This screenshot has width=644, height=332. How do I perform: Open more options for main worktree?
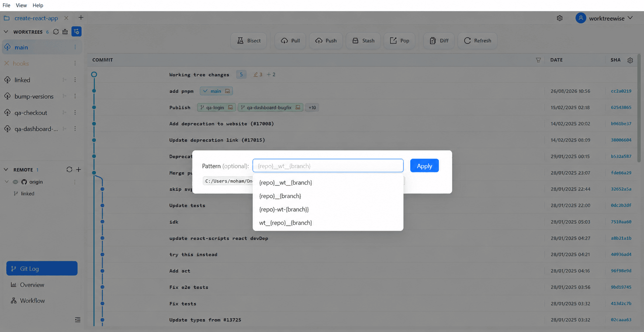click(x=75, y=47)
